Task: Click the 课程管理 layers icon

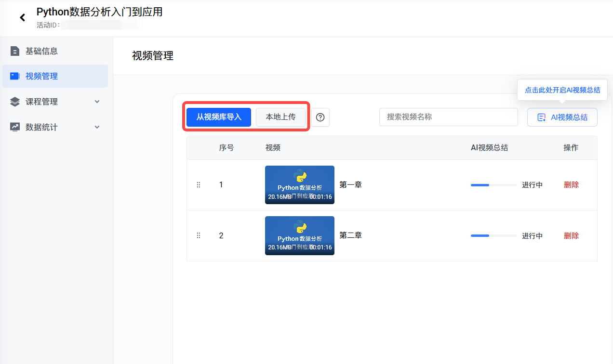Action: [x=15, y=102]
